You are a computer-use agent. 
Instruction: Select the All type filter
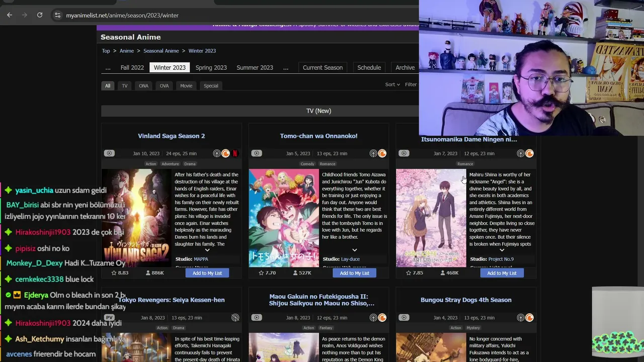108,85
